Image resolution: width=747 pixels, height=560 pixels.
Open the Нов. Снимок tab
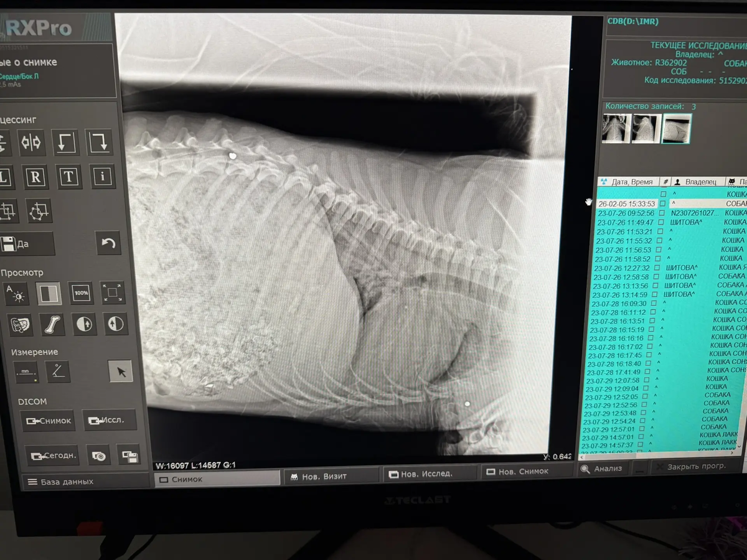click(527, 472)
